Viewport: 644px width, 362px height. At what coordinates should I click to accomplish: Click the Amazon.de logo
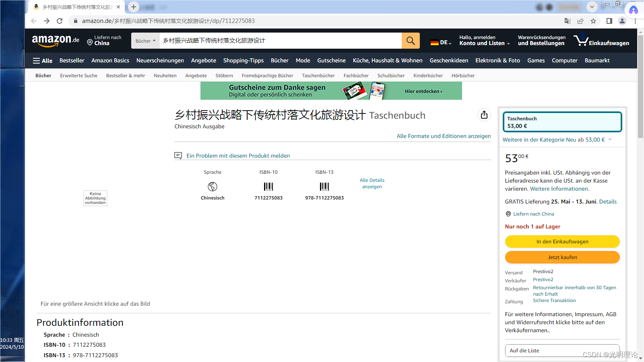(x=56, y=41)
